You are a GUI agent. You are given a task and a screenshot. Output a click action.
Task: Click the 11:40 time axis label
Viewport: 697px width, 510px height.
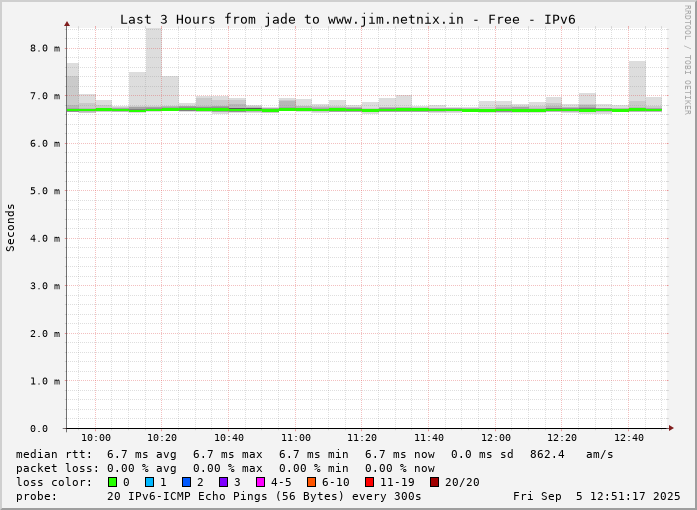point(429,438)
